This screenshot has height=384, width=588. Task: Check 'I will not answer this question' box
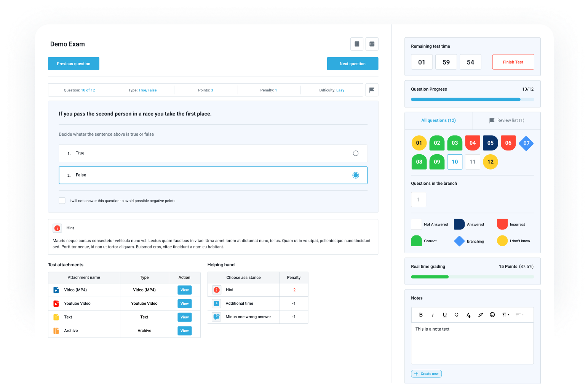coord(62,200)
